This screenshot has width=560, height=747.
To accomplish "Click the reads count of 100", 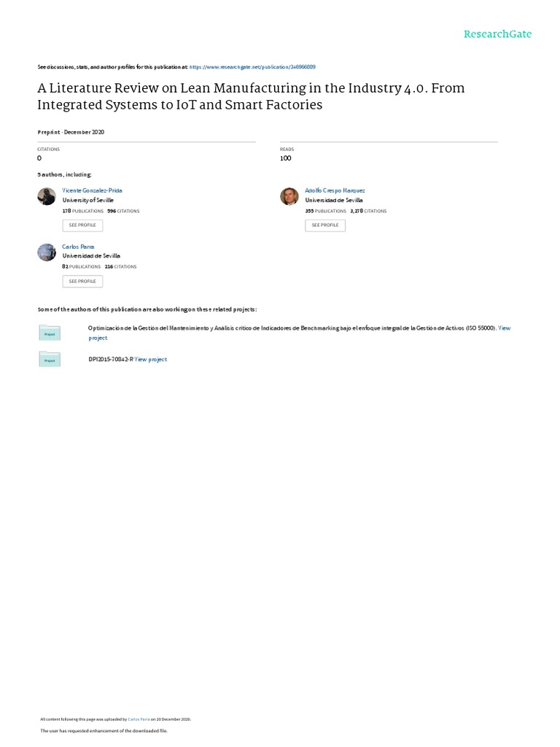I will pos(286,158).
